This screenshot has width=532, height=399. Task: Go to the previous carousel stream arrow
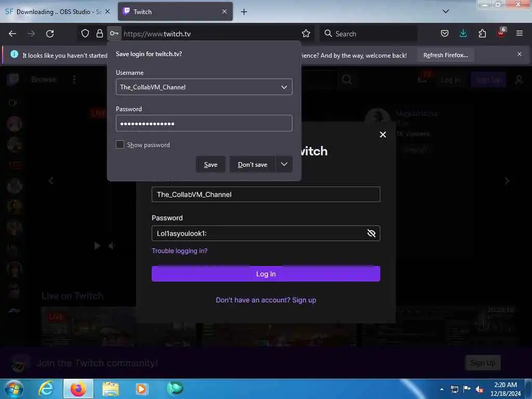click(51, 181)
